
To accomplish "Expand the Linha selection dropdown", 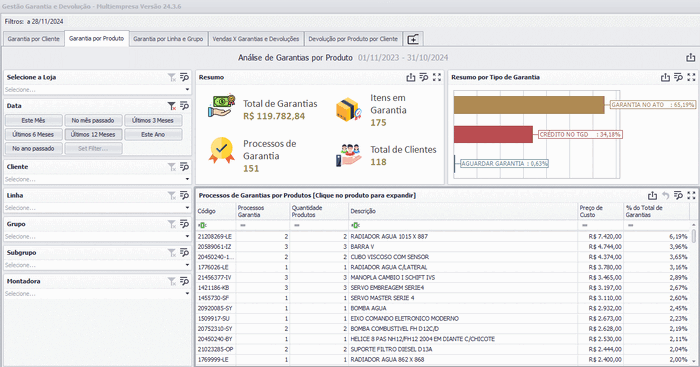I will click(x=97, y=208).
